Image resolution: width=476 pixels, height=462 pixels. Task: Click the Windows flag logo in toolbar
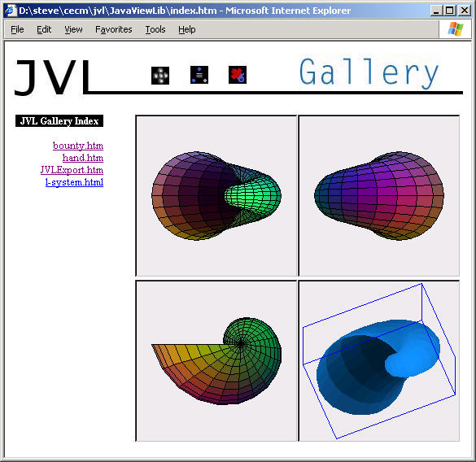coord(456,29)
